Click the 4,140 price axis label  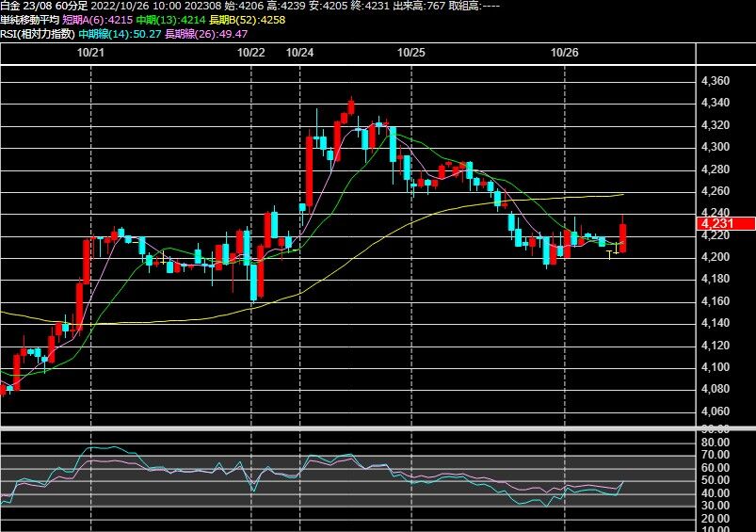coord(716,323)
